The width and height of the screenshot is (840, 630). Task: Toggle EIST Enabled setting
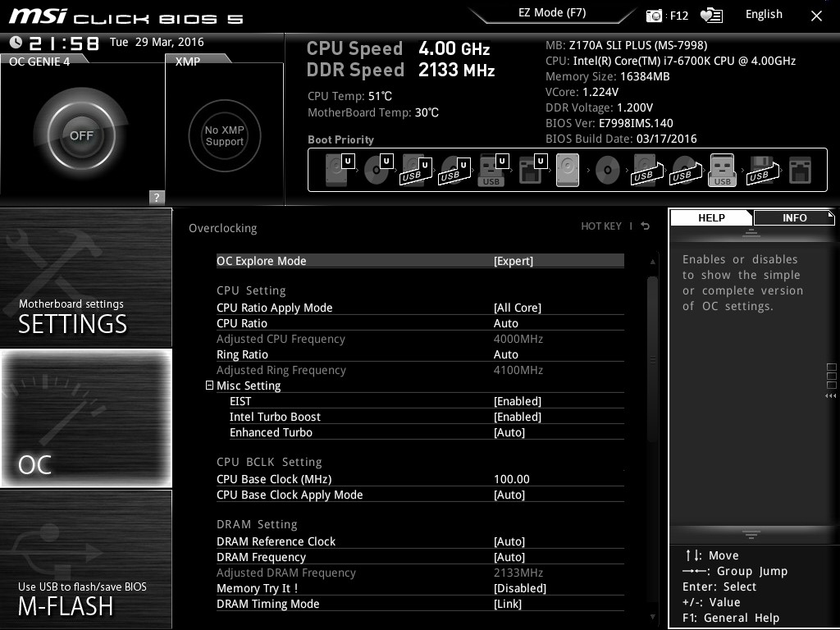click(427, 401)
